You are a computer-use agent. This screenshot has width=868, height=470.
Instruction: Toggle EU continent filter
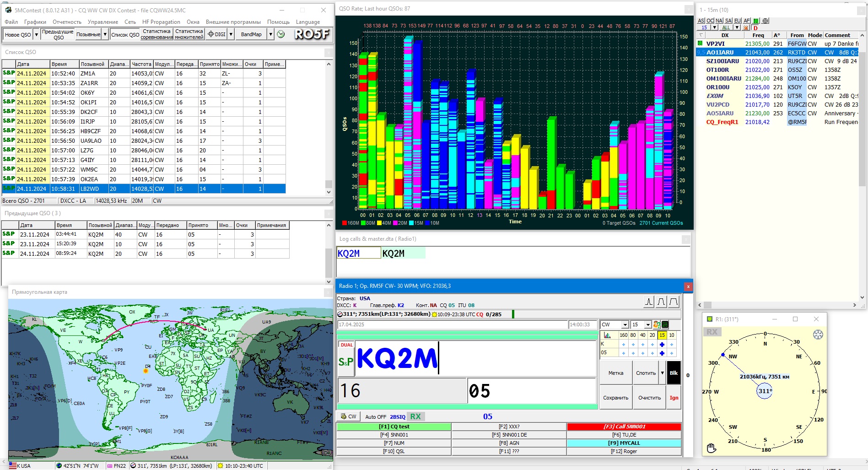738,21
